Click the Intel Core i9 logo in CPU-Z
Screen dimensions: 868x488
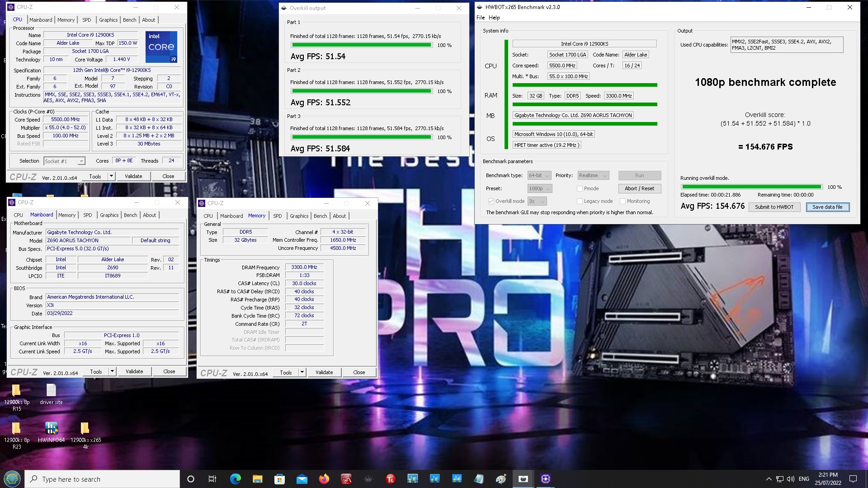[x=161, y=47]
